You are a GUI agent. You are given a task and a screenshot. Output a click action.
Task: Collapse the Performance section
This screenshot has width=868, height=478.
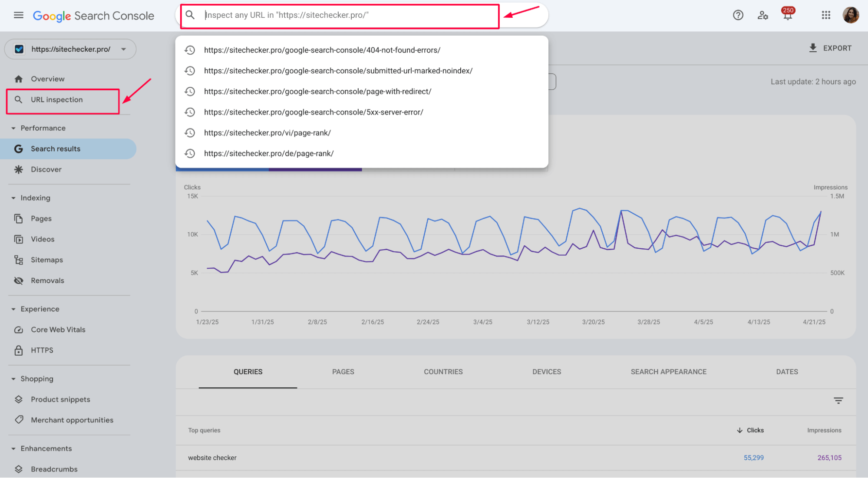point(13,128)
